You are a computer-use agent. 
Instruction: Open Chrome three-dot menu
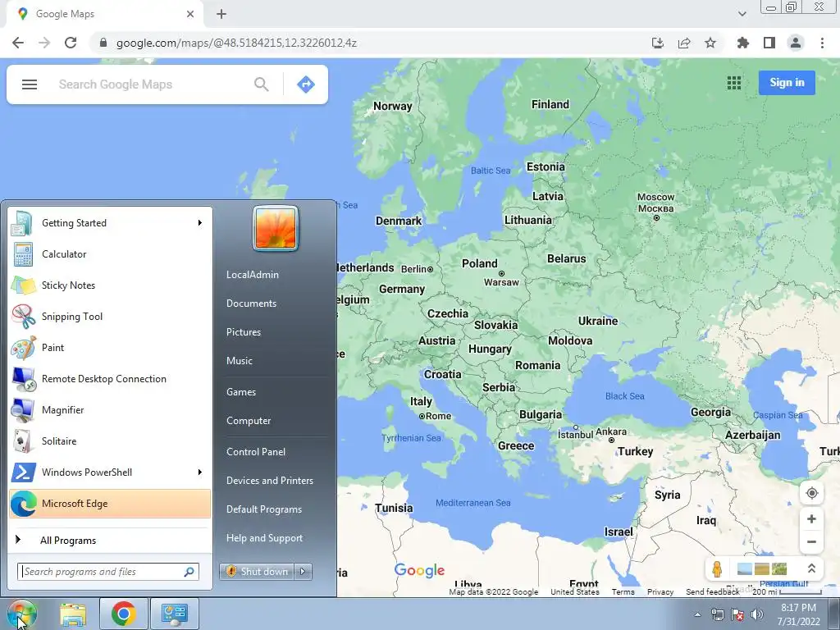[x=822, y=43]
